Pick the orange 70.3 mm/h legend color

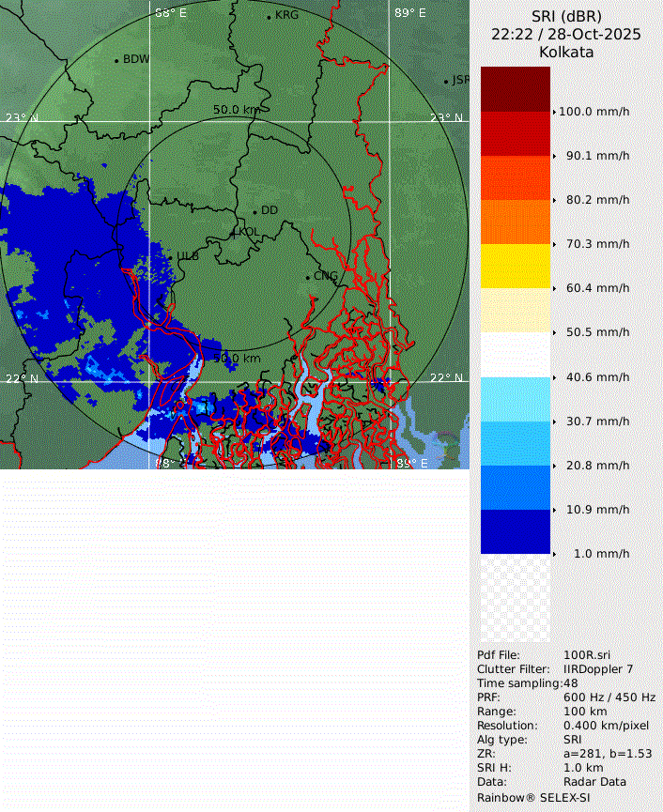[x=516, y=222]
